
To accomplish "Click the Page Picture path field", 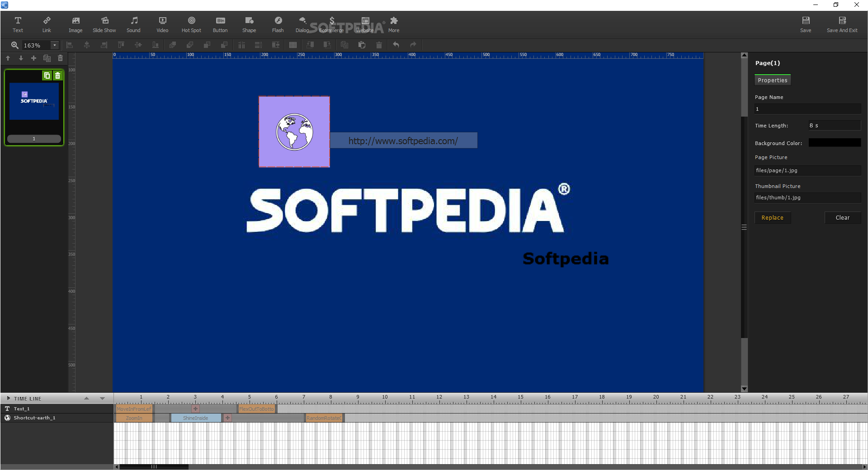I will 807,170.
